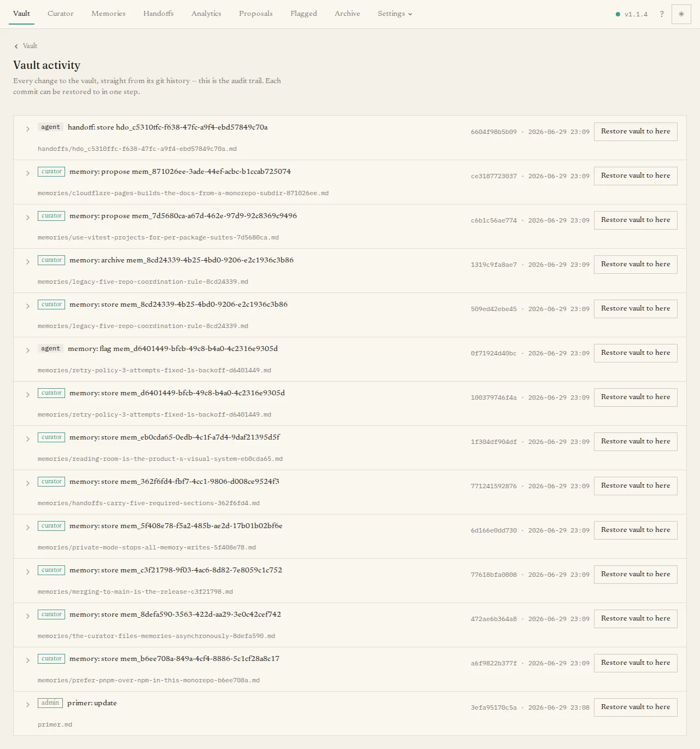This screenshot has height=749, width=700.
Task: Restore vault to commit c6b1c56ae774
Action: pyautogui.click(x=635, y=220)
